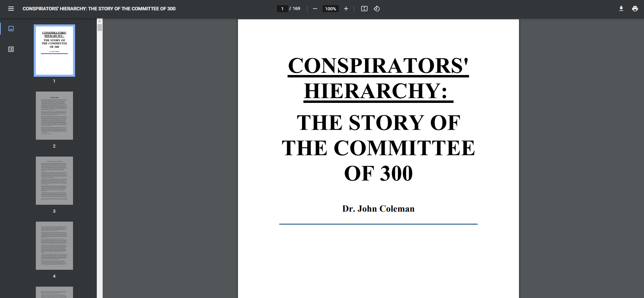Go to page 4 thumbnail
Image resolution: width=644 pixels, height=298 pixels.
[54, 246]
